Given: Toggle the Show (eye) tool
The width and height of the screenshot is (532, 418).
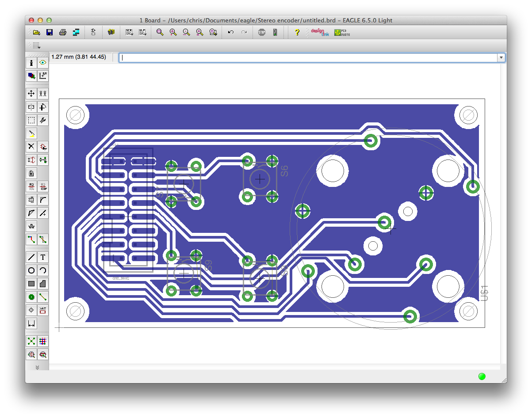Looking at the screenshot, I should click(x=43, y=63).
